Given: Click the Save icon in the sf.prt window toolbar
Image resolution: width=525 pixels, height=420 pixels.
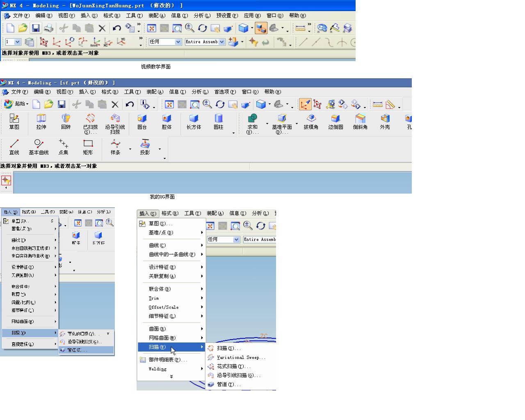Looking at the screenshot, I should point(62,104).
